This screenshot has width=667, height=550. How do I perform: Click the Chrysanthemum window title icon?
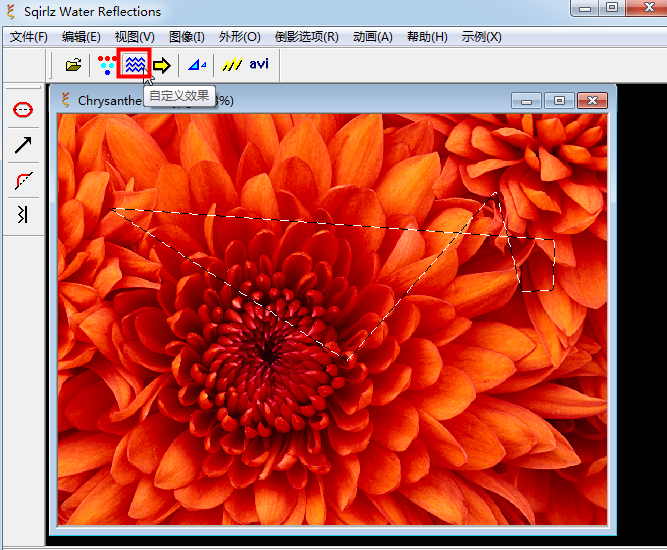coord(65,100)
